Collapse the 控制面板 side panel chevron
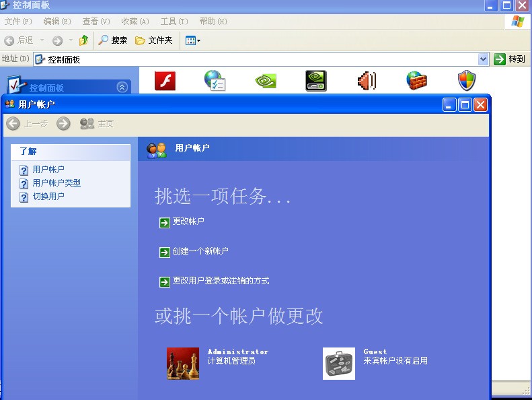 point(122,87)
